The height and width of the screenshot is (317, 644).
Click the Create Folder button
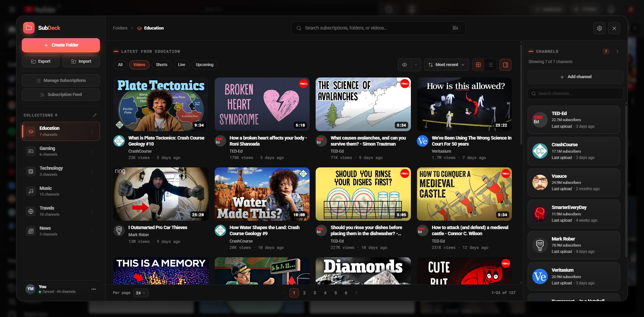[61, 45]
